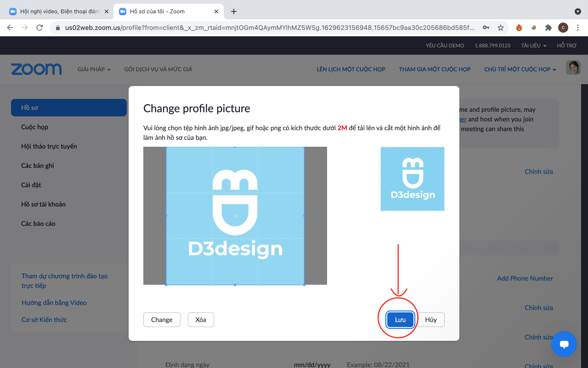
Task: Click the crop handle on left edge
Action: tap(166, 216)
